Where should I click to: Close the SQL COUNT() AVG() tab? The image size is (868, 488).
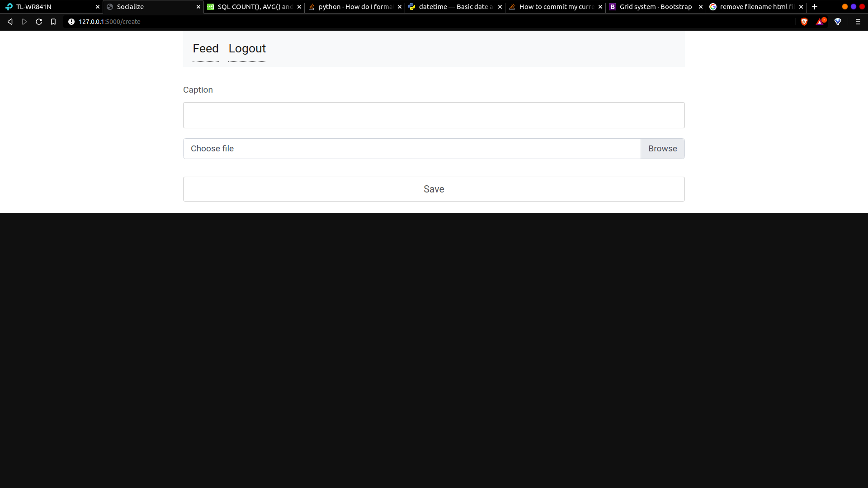299,7
